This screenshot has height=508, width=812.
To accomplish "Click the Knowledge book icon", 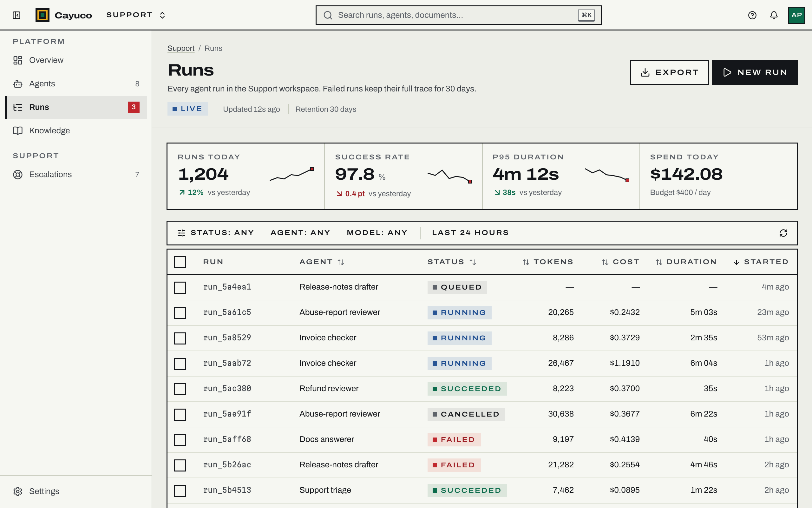I will [18, 131].
